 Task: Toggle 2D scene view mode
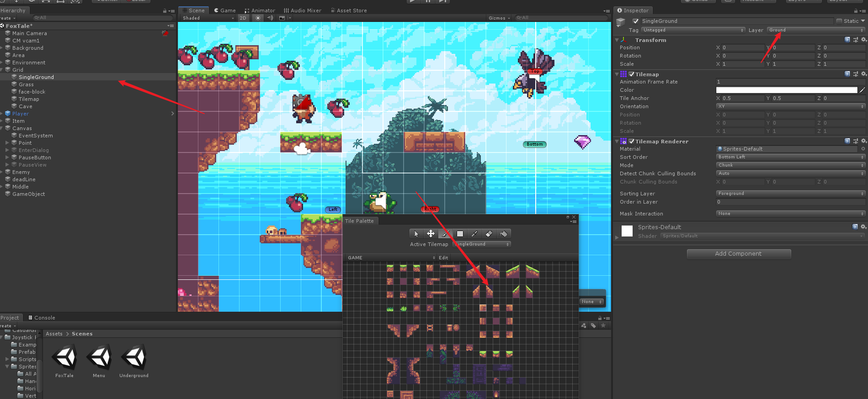click(243, 18)
